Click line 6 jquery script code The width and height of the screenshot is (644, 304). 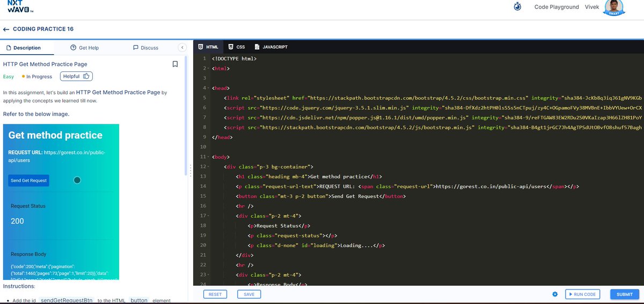pos(433,108)
